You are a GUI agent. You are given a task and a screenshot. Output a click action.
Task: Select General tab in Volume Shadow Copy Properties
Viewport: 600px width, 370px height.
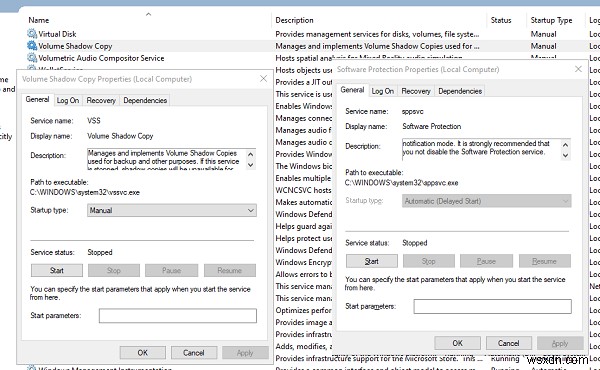click(x=37, y=99)
